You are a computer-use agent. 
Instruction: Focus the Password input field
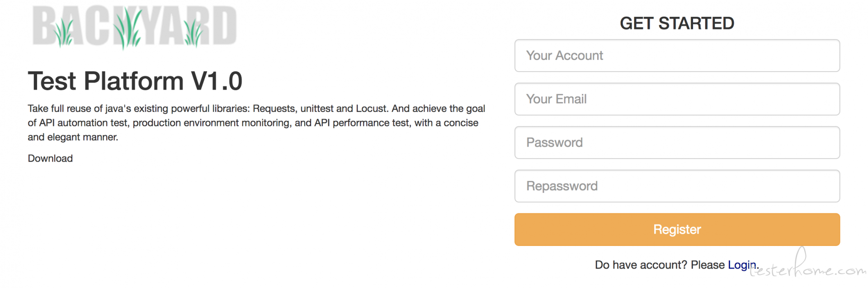(x=677, y=143)
